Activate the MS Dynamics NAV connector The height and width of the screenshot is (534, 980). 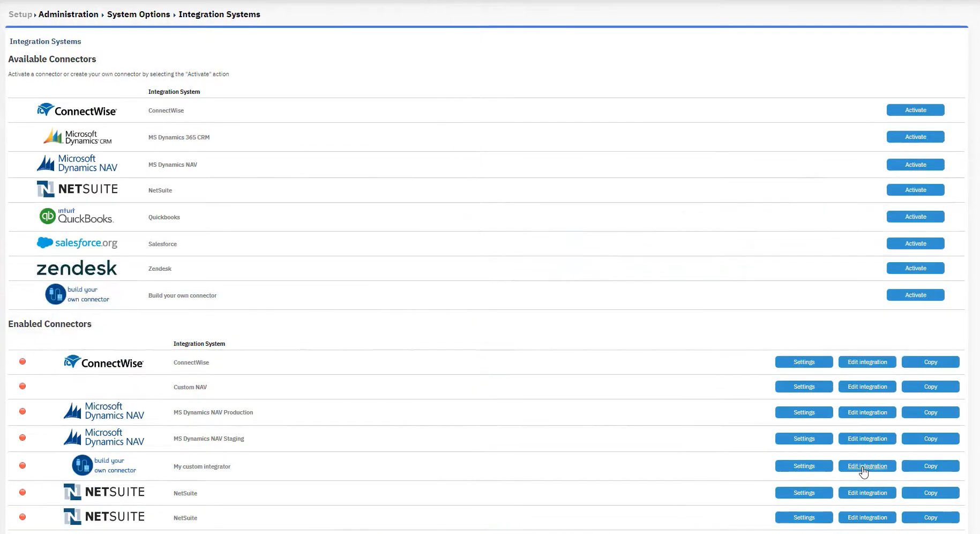pos(915,165)
